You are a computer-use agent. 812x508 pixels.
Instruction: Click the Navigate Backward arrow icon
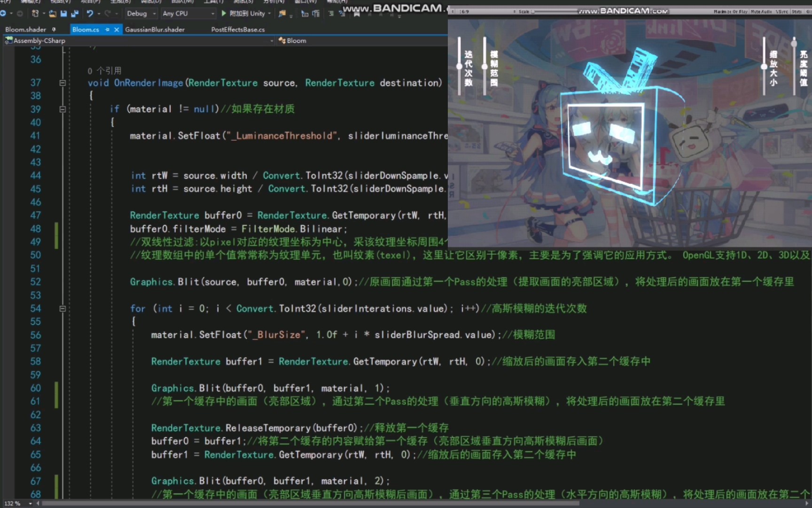point(4,13)
